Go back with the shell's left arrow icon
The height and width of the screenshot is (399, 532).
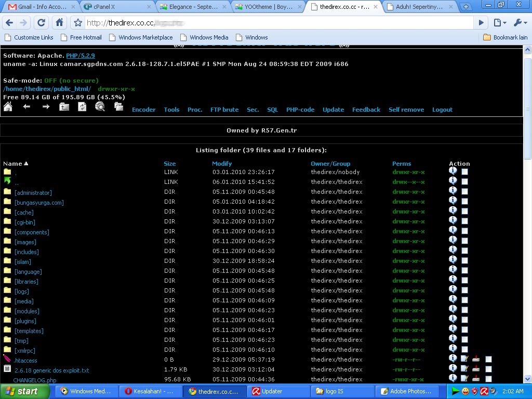pyautogui.click(x=26, y=107)
